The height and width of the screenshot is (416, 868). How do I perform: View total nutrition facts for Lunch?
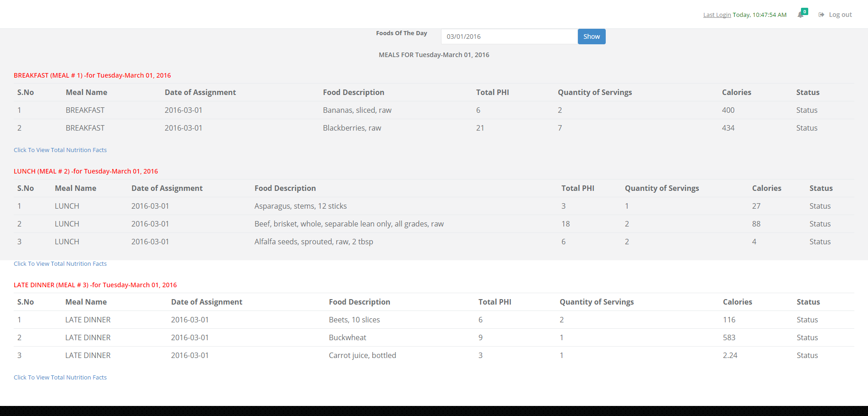point(60,263)
